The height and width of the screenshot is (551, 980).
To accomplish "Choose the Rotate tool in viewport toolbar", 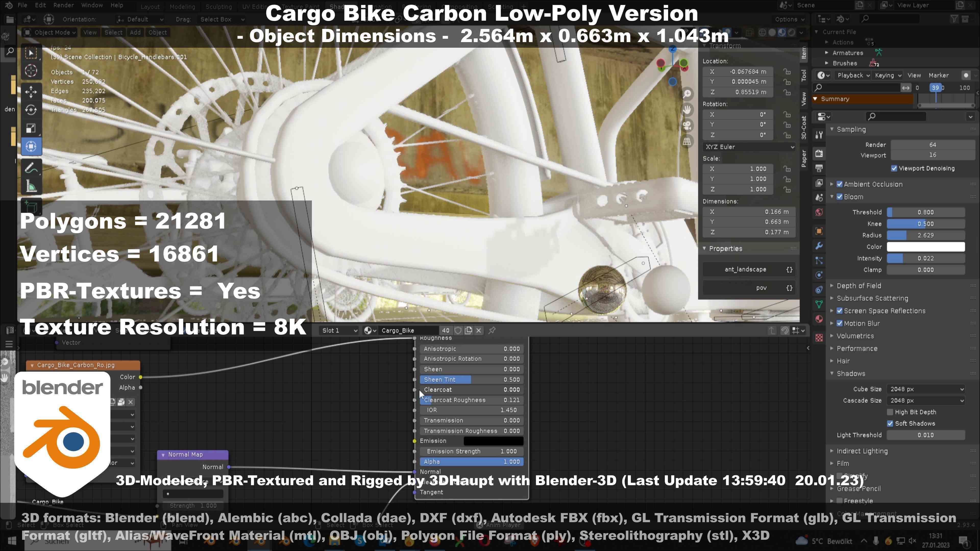I will pyautogui.click(x=31, y=110).
